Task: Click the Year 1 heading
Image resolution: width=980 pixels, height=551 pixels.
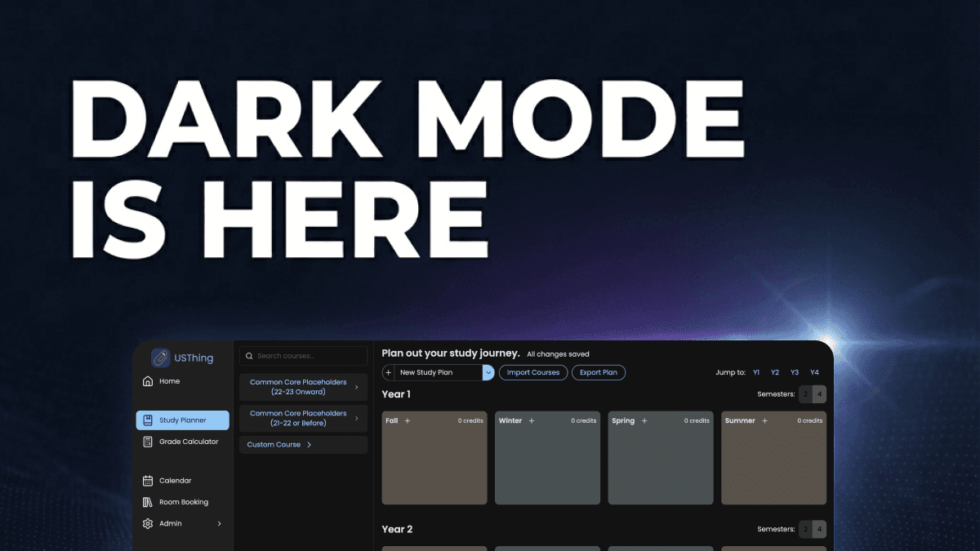Action: click(x=396, y=394)
